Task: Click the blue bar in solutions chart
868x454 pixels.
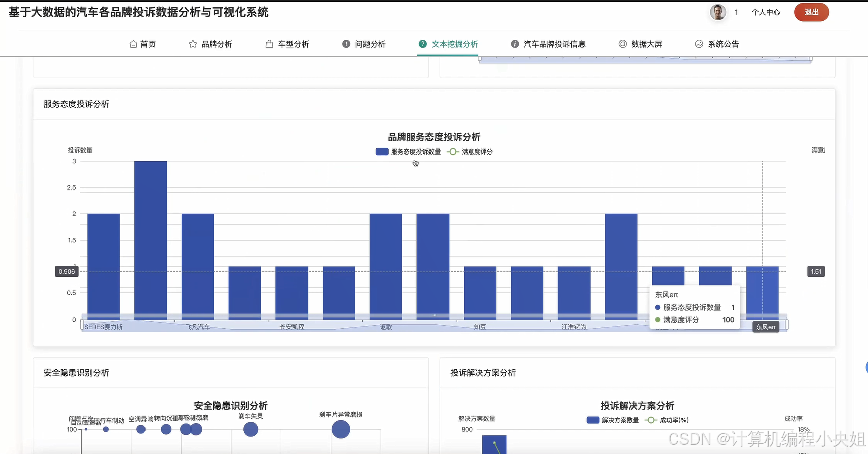Action: pyautogui.click(x=494, y=445)
